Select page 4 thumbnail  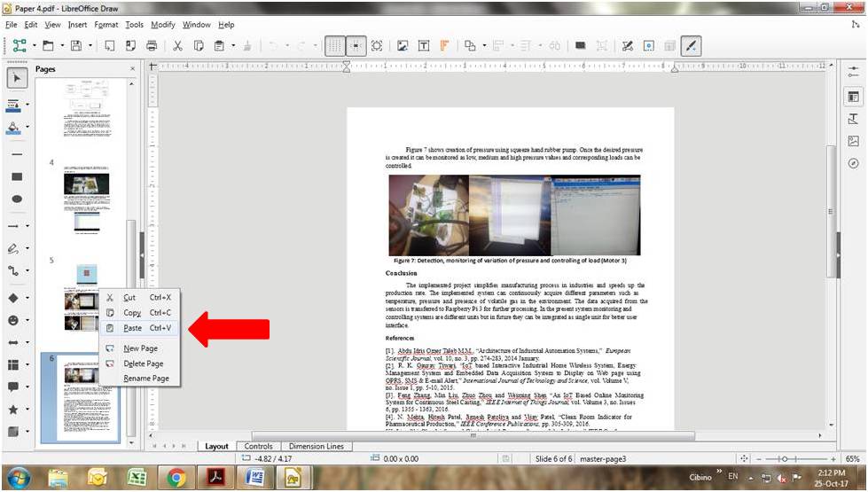[86, 199]
